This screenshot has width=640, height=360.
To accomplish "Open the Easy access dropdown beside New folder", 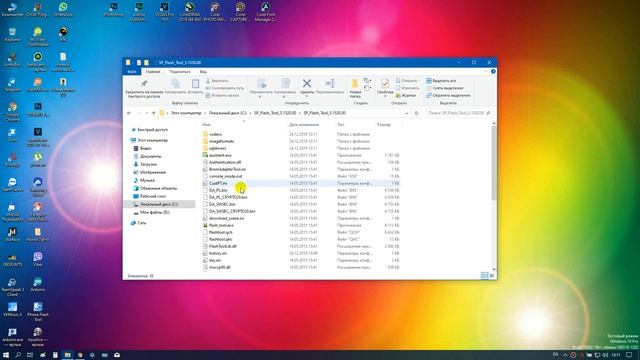I will (x=367, y=88).
